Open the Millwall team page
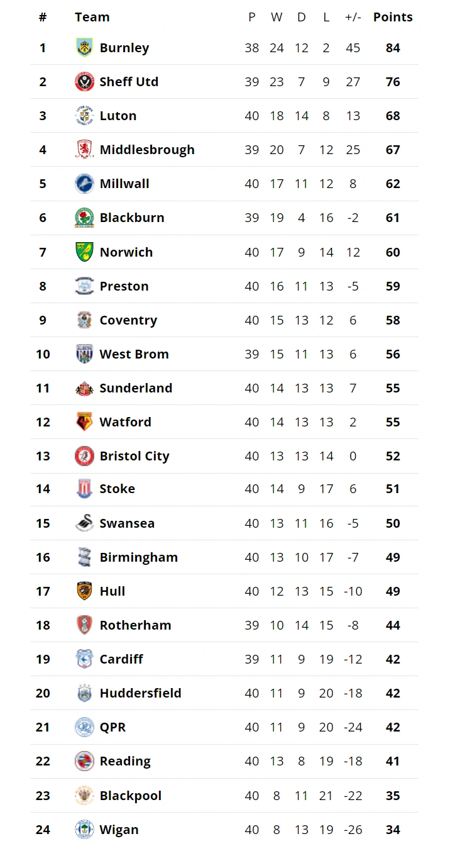This screenshot has width=455, height=868. [124, 184]
